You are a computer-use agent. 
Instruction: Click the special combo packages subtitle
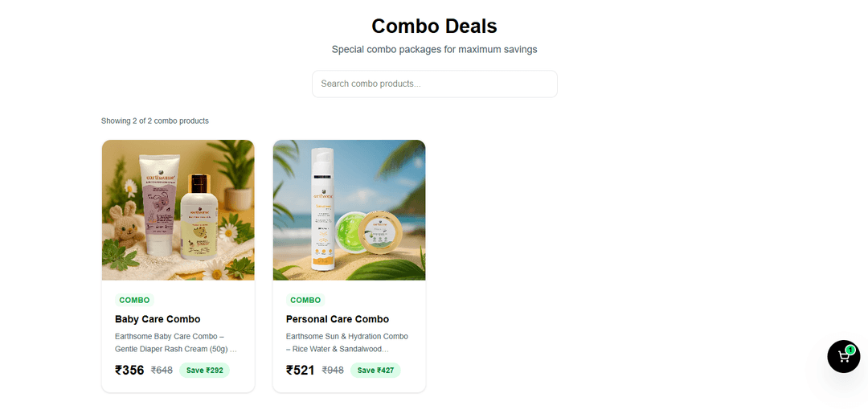pos(434,49)
